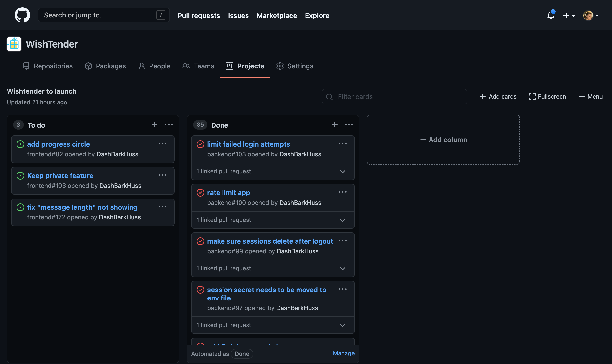Screen dimensions: 612x364
Task: Click the open issue icon on frontend#172
Action: pyautogui.click(x=20, y=207)
